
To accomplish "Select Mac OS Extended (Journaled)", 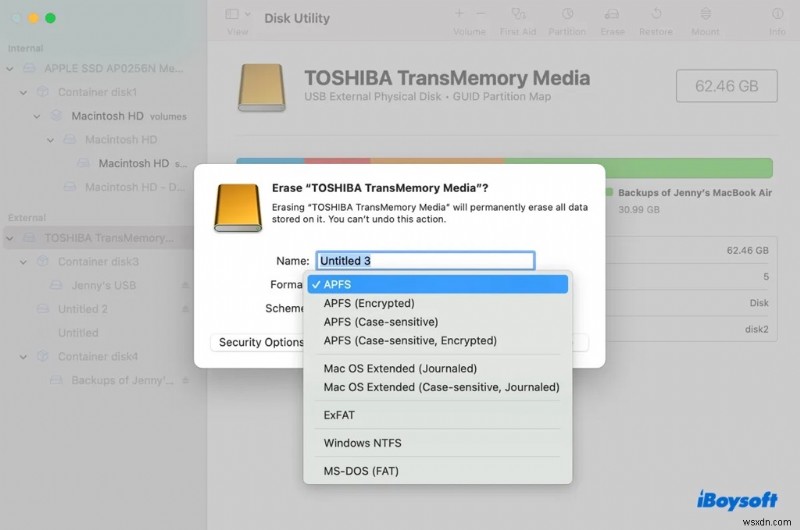I will [x=437, y=368].
